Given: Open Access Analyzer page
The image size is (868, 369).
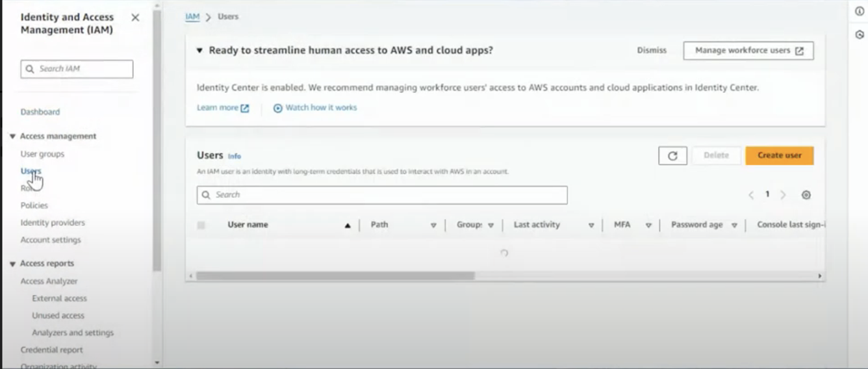Looking at the screenshot, I should coord(49,281).
